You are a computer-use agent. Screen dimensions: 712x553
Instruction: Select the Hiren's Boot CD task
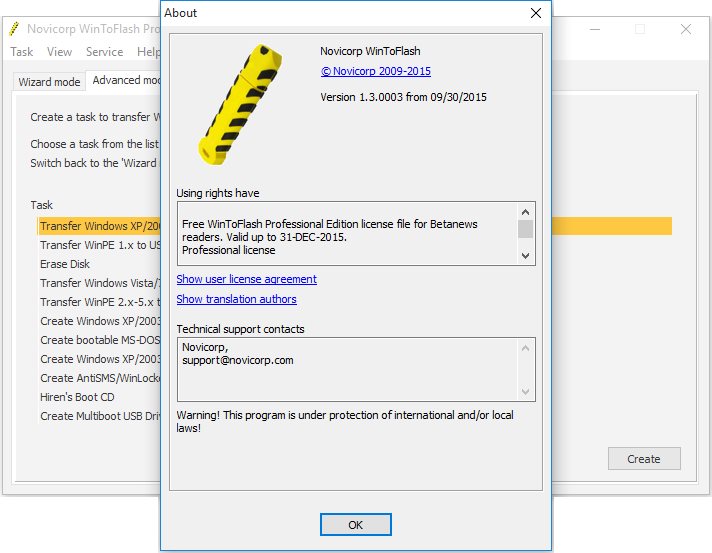(x=77, y=397)
